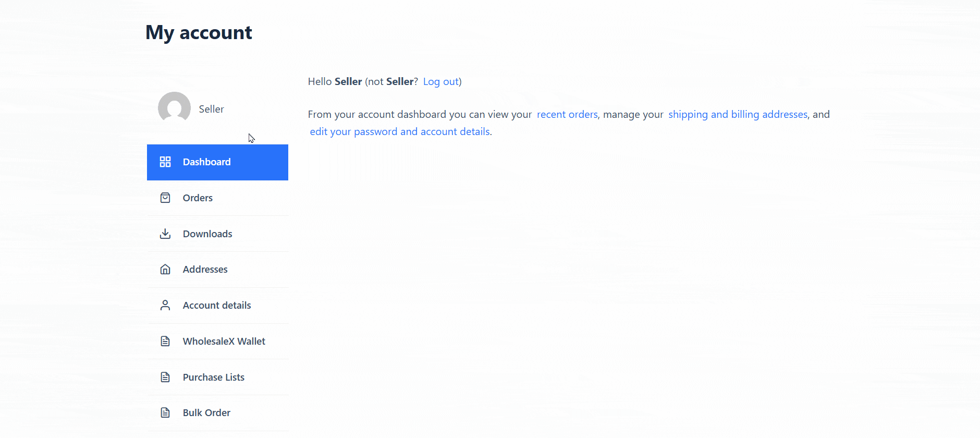Click the Downloads arrow icon
Screen dimensions: 980x438
[x=165, y=234]
